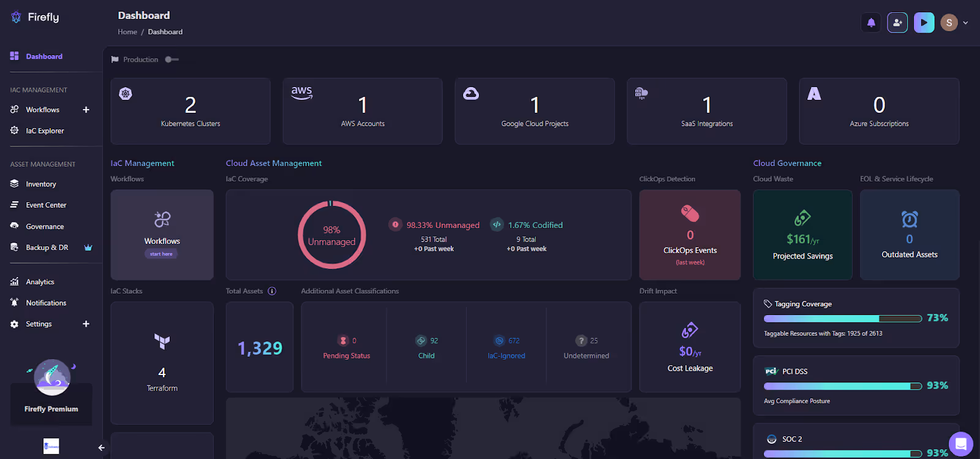Screen dimensions: 980x459
Task: Click the Firefly Premium badge
Action: coord(51,392)
